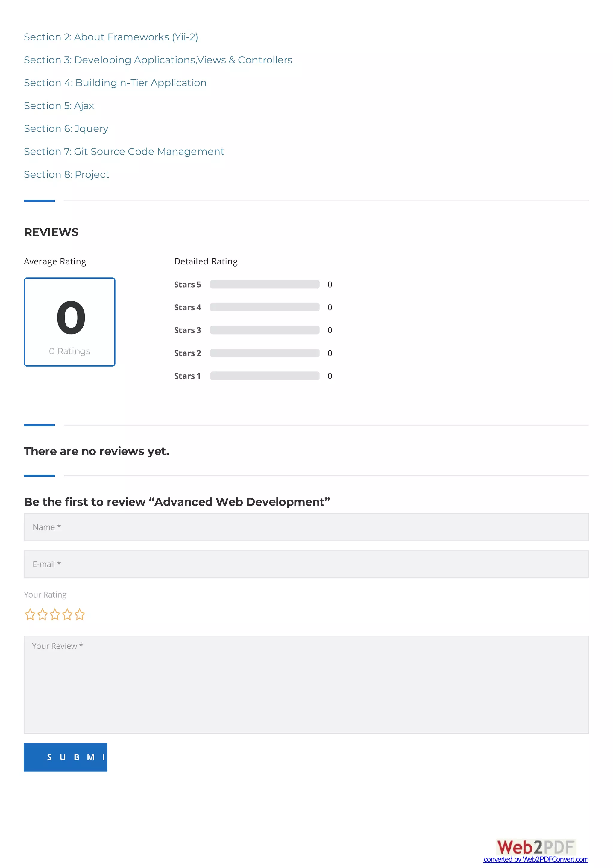613x868 pixels.
Task: Open Section 6: Jquery link
Action: (66, 128)
